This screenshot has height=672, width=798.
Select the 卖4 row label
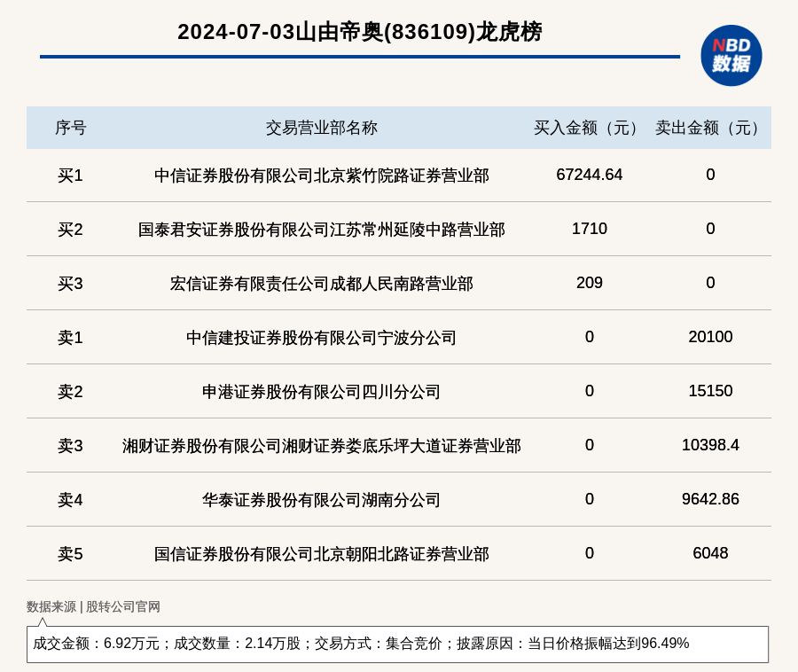pos(70,500)
